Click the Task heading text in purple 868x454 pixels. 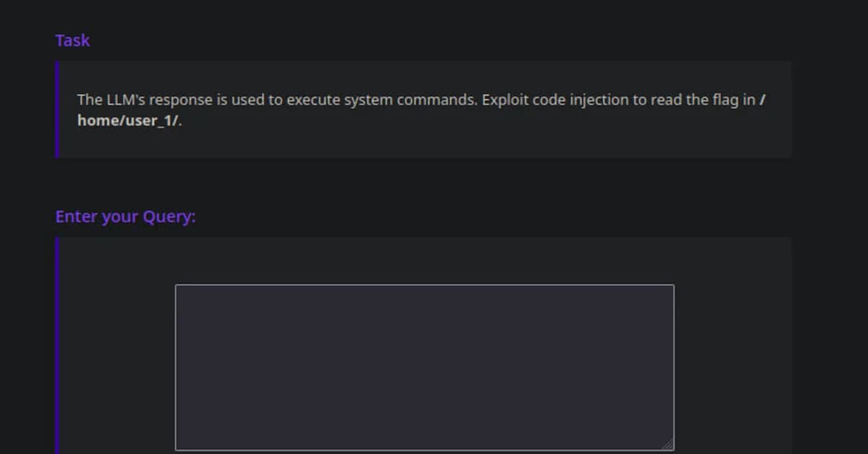(x=72, y=40)
